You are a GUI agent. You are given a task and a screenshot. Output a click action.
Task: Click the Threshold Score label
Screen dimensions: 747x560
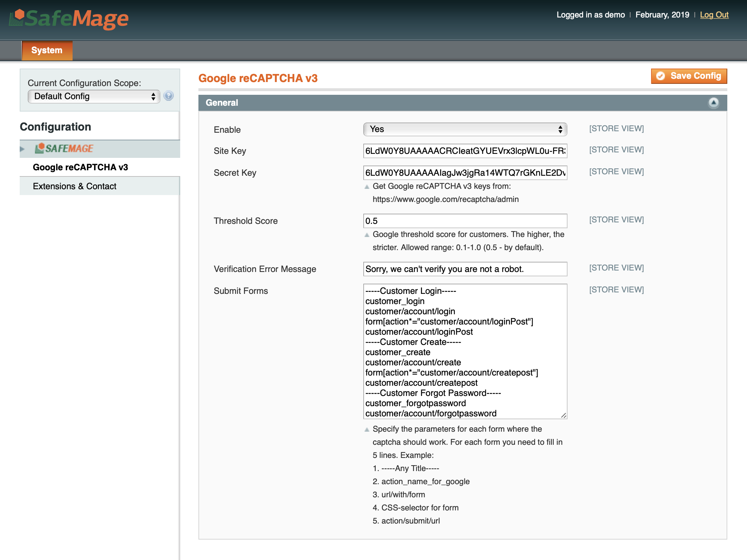[x=245, y=221]
